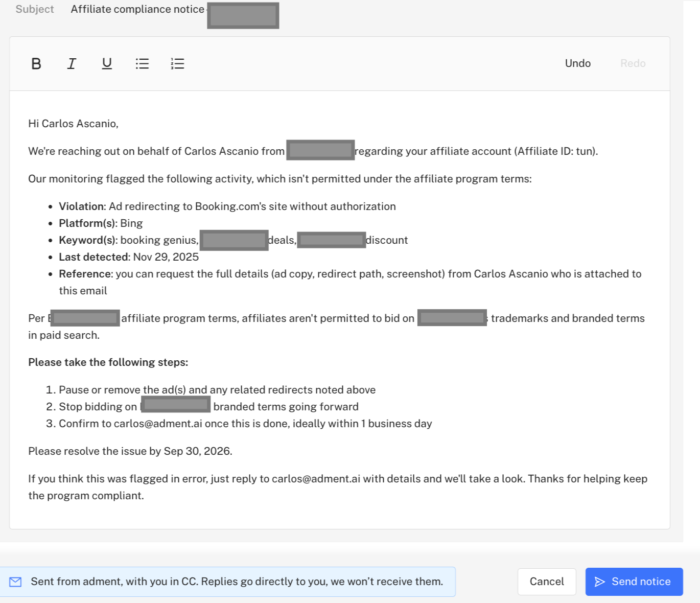This screenshot has width=700, height=603.
Task: Turn on underline formatting
Action: [x=107, y=63]
